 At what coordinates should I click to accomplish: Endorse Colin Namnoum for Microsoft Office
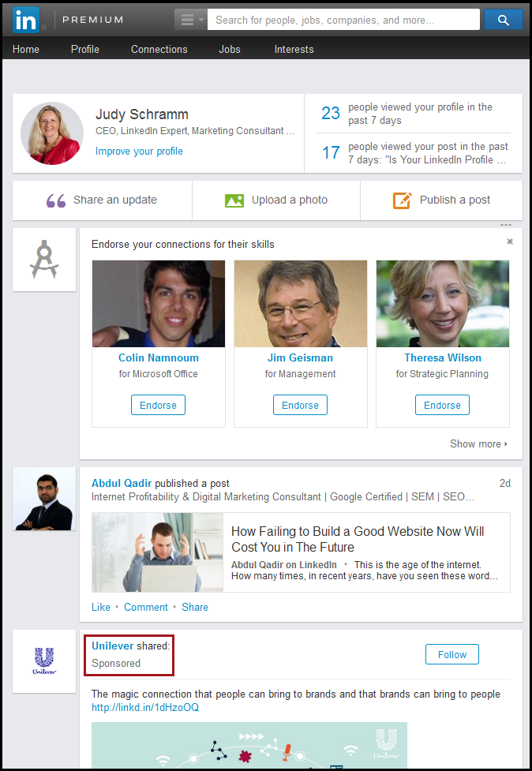(158, 405)
